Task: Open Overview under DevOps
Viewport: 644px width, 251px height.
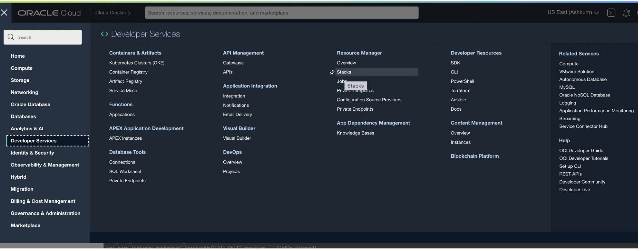Action: [x=232, y=162]
